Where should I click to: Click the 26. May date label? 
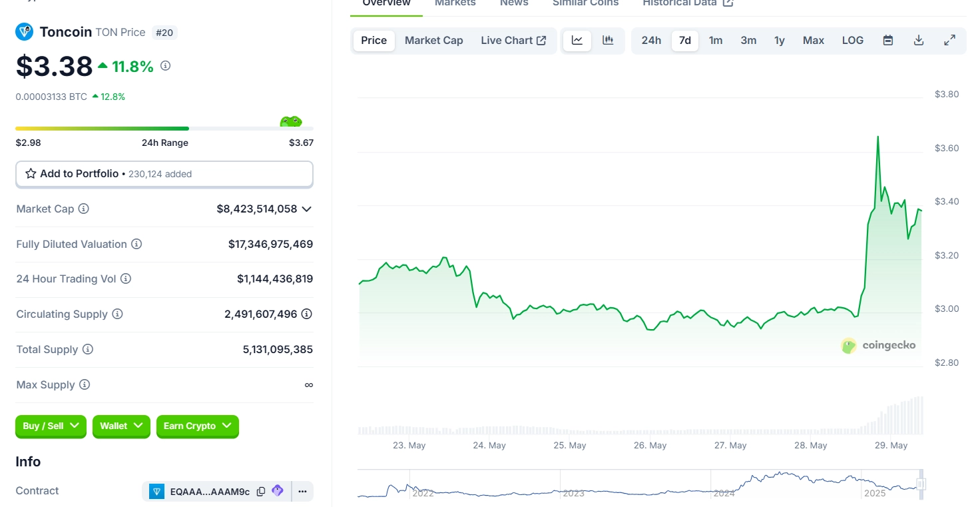[x=650, y=446]
